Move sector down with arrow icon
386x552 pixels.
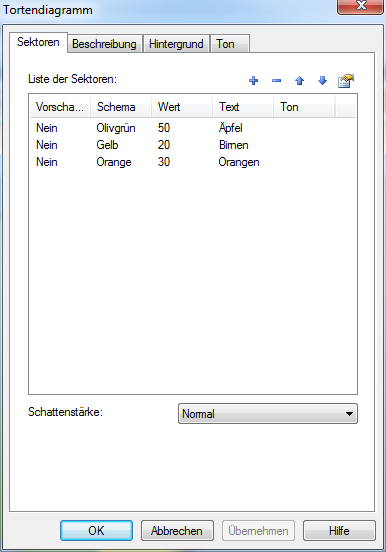click(322, 81)
